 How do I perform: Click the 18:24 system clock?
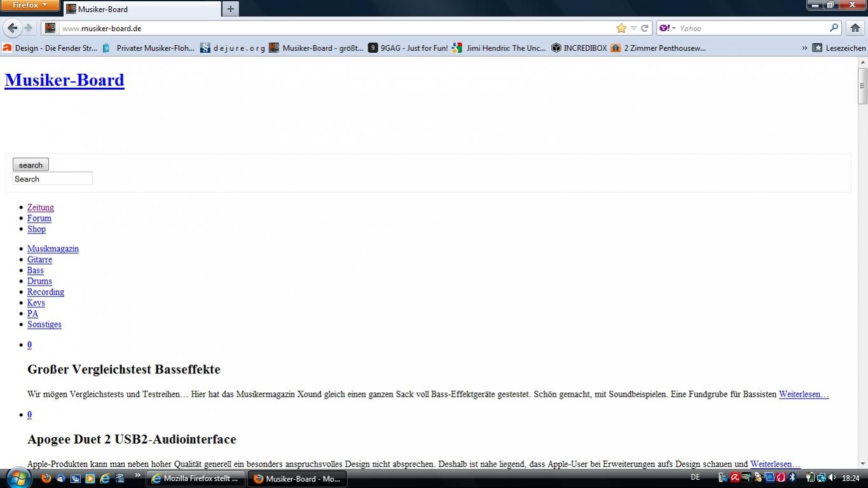(x=850, y=478)
